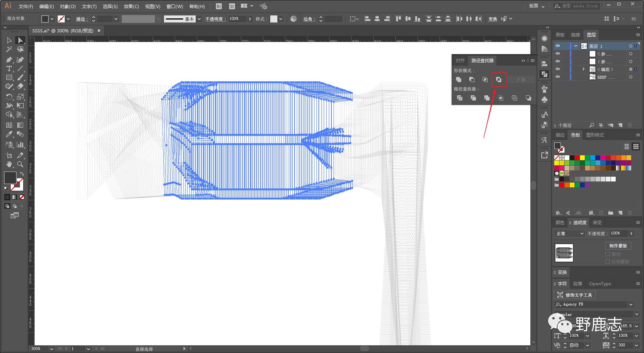Switch to the 画板 tab
644x353 pixels.
click(x=560, y=35)
